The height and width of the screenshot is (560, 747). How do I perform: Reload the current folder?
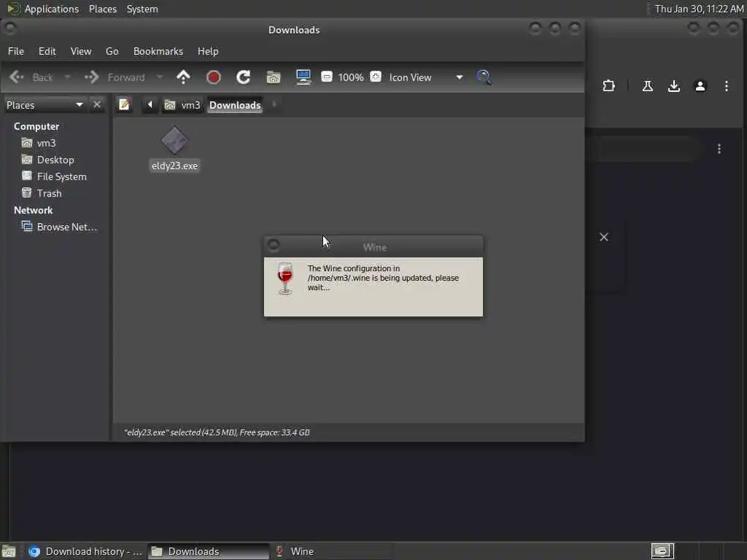point(244,77)
